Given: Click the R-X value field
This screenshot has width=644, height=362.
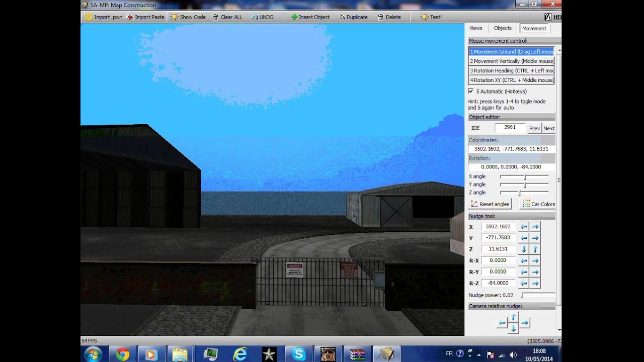Looking at the screenshot, I should click(499, 260).
